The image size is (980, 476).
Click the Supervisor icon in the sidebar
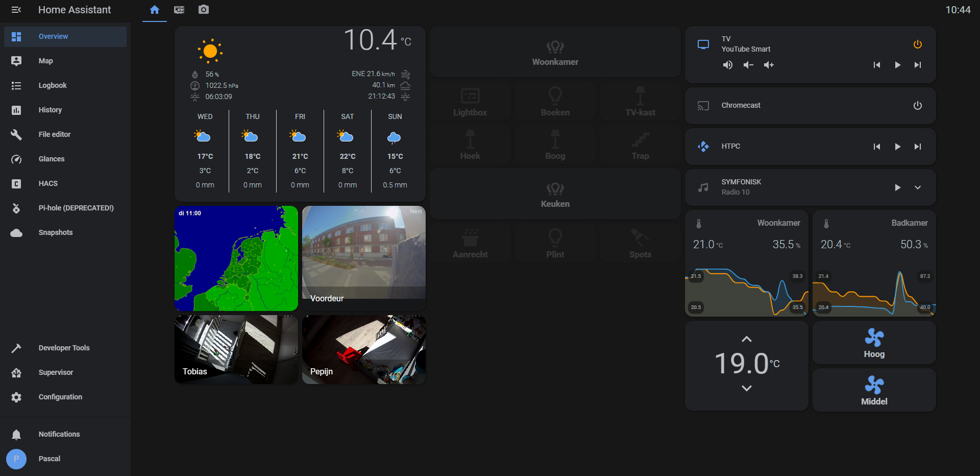pos(16,373)
